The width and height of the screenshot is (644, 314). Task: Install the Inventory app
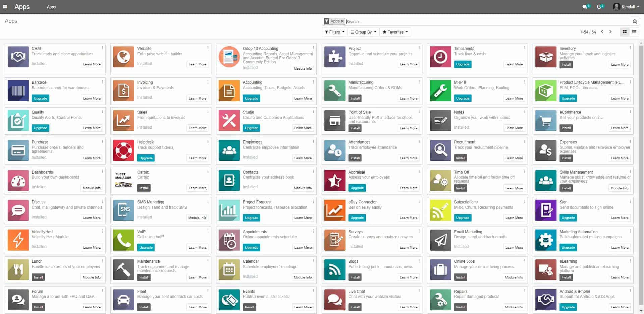coord(566,65)
